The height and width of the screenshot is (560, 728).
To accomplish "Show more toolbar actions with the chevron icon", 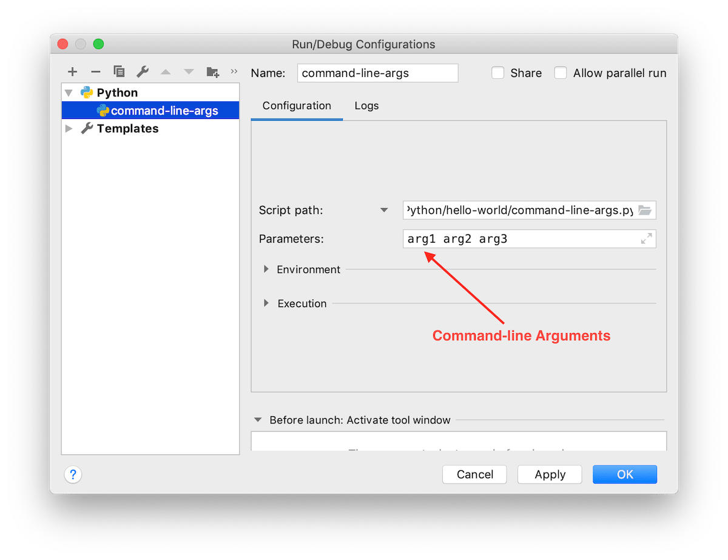I will pyautogui.click(x=234, y=71).
